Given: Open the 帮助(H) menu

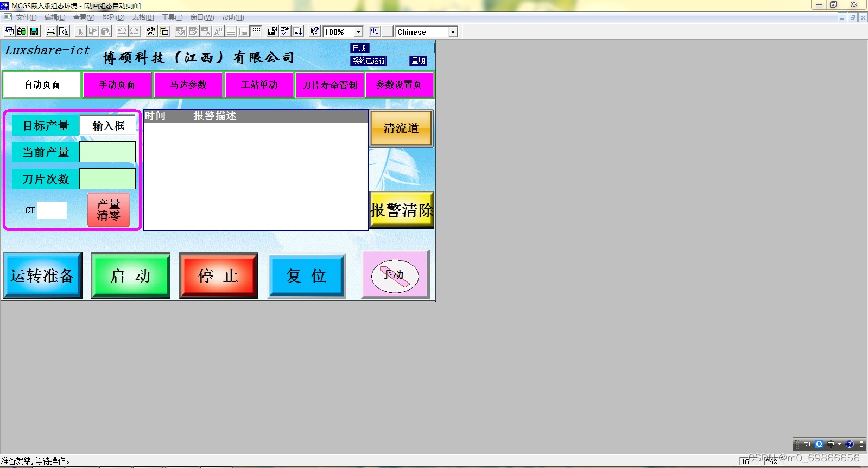Looking at the screenshot, I should [x=233, y=17].
